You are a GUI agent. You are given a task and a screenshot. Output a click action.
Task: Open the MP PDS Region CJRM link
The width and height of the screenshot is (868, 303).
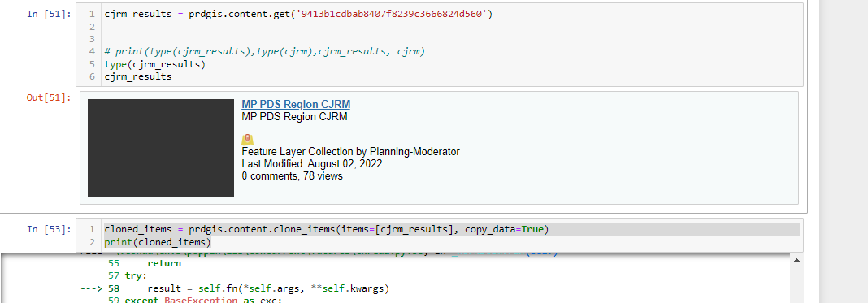point(296,105)
